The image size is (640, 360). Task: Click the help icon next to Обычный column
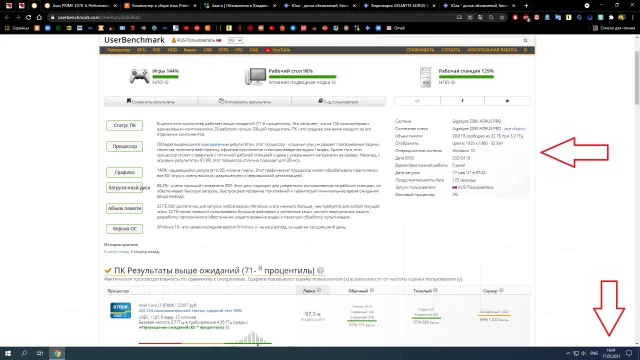coord(372,291)
